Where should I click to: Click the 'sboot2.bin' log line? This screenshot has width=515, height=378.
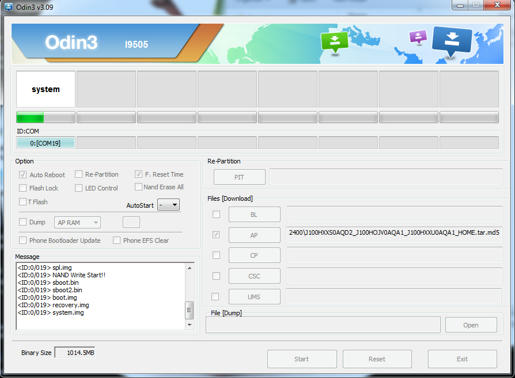50,290
